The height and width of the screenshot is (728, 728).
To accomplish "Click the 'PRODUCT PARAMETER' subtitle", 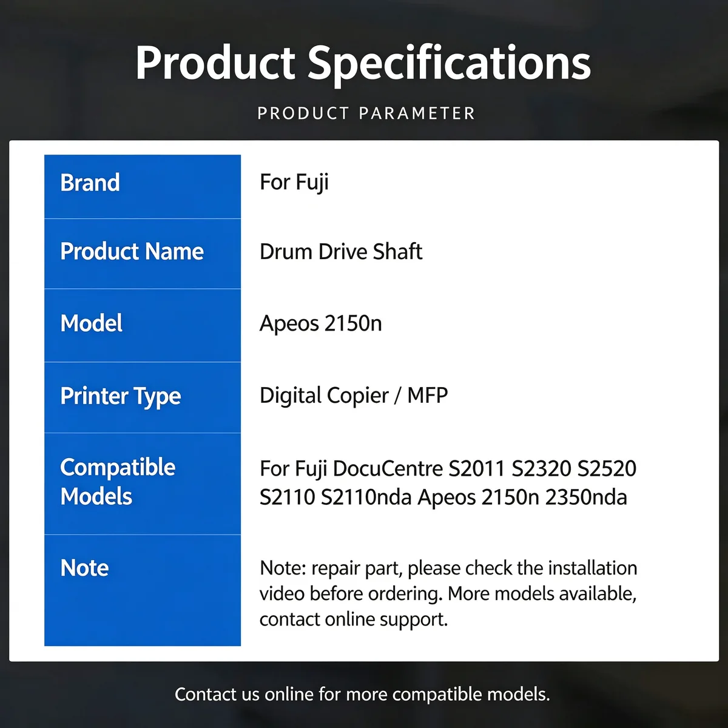I will coord(366,113).
